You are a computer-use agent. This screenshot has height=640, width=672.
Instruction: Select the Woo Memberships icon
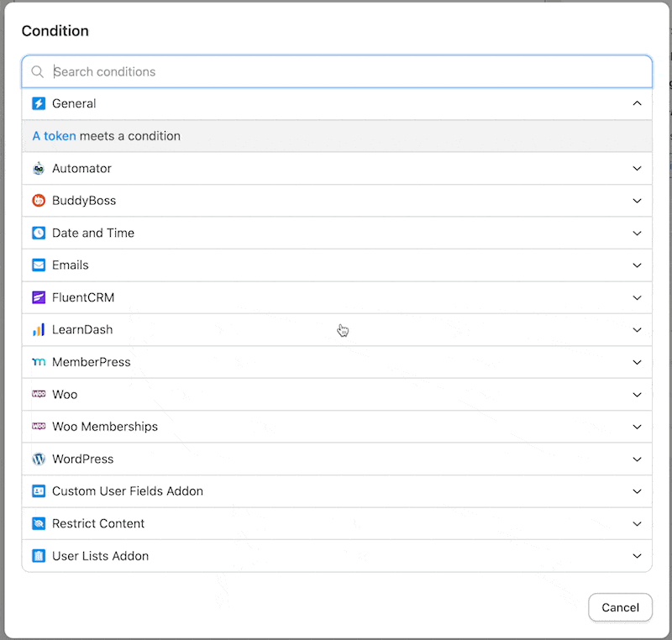click(x=39, y=427)
